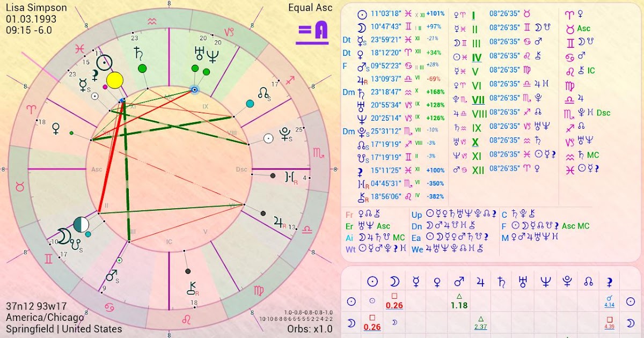
Task: Click the Sun row's square 0.26 aspect value
Action: (x=394, y=301)
